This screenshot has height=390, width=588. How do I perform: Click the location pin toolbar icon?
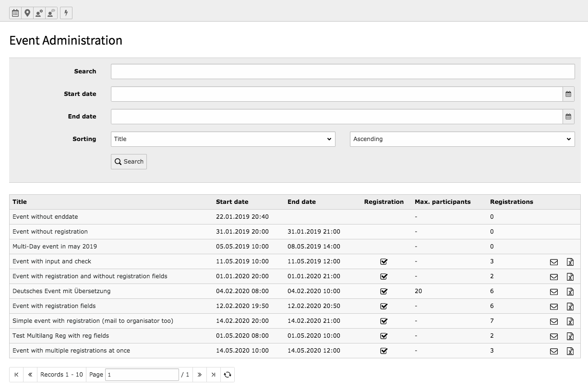pyautogui.click(x=27, y=13)
